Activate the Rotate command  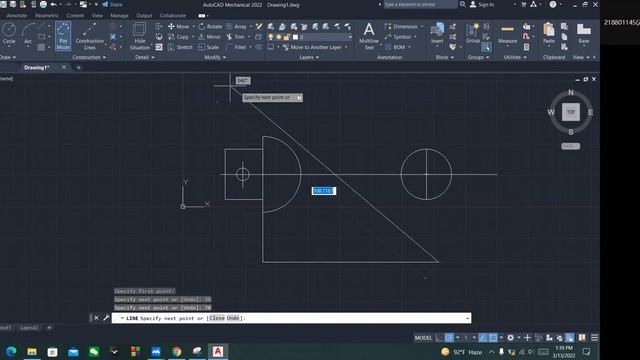pos(210,27)
